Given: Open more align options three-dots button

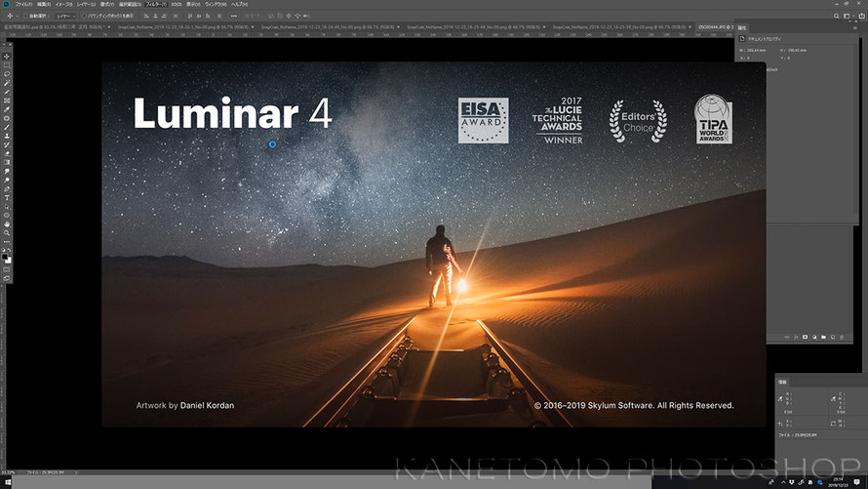Looking at the screenshot, I should (234, 16).
